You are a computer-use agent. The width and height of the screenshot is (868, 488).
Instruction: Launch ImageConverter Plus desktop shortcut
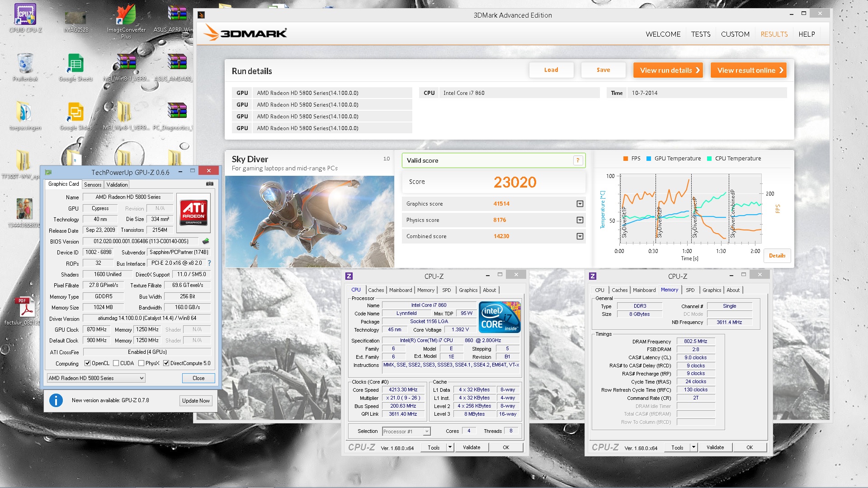pyautogui.click(x=126, y=21)
